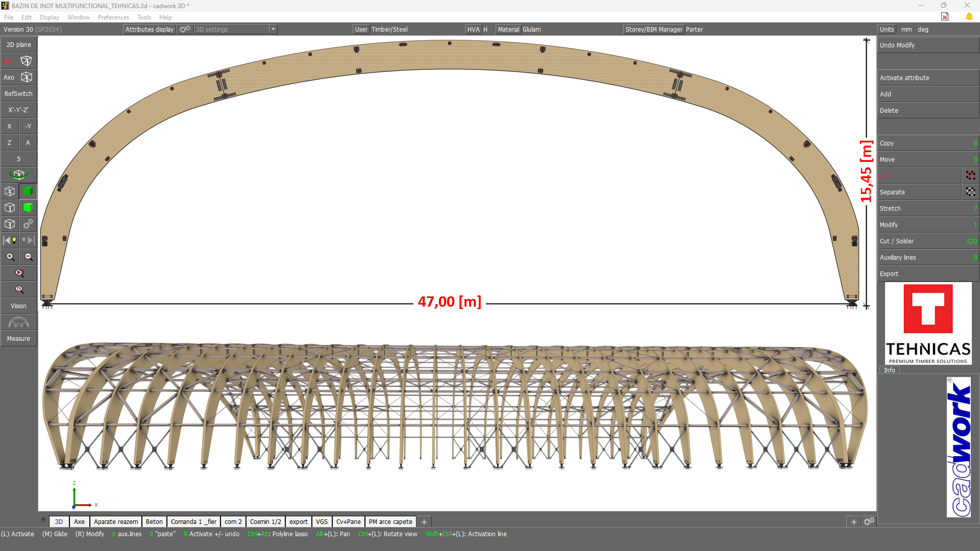Open the Display menu
The height and width of the screenshot is (551, 980).
tap(50, 17)
